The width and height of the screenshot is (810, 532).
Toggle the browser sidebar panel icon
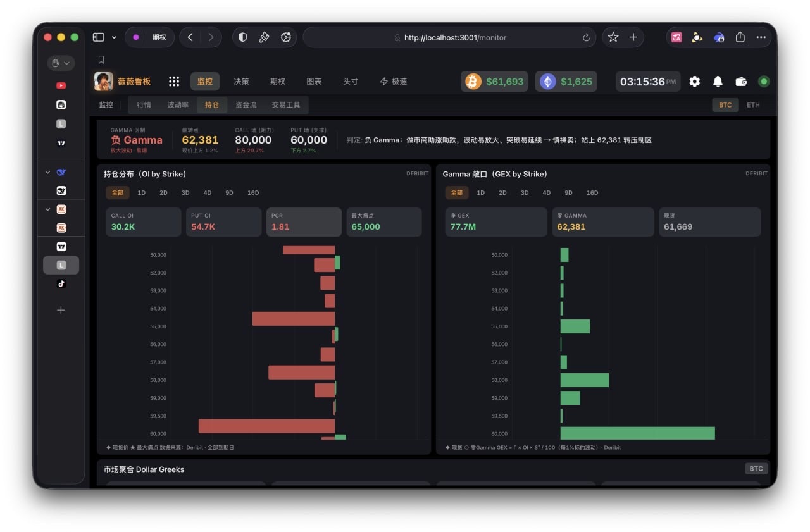point(98,37)
